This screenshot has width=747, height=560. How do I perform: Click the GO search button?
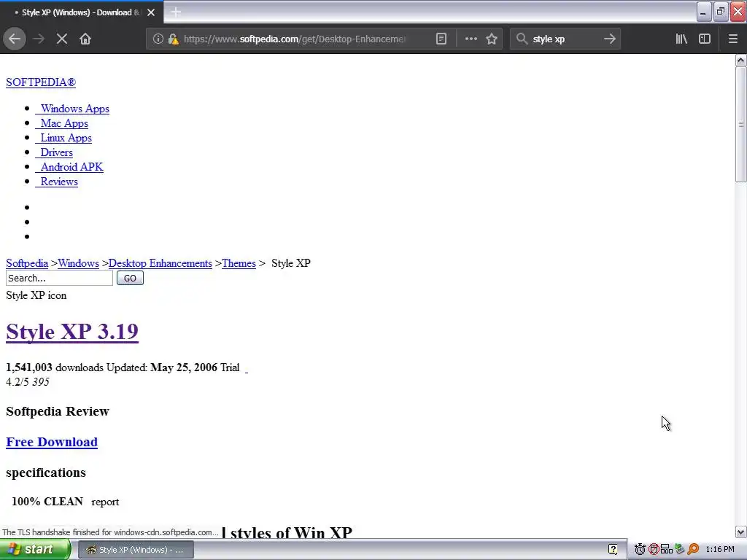[x=130, y=278]
